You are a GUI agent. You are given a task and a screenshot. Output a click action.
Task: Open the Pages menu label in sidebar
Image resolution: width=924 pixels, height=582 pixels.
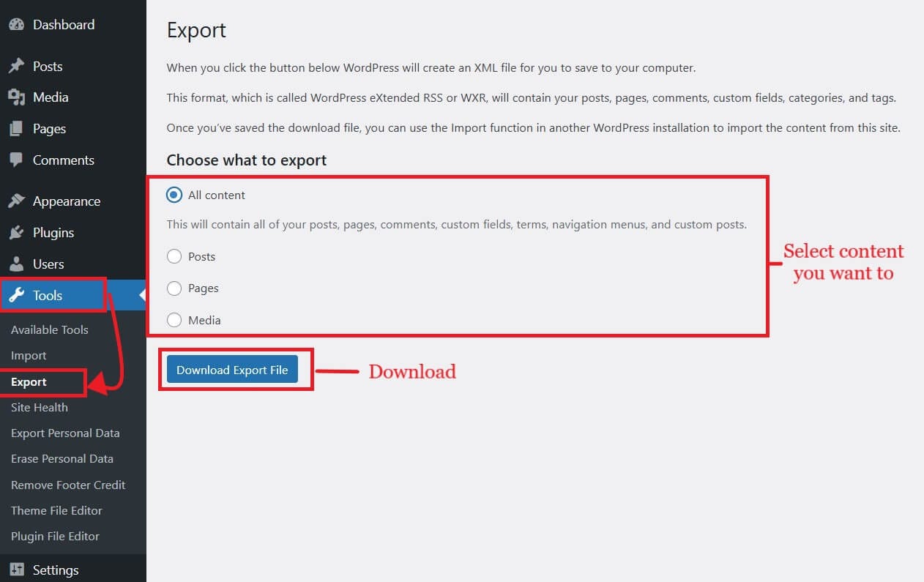(x=49, y=129)
